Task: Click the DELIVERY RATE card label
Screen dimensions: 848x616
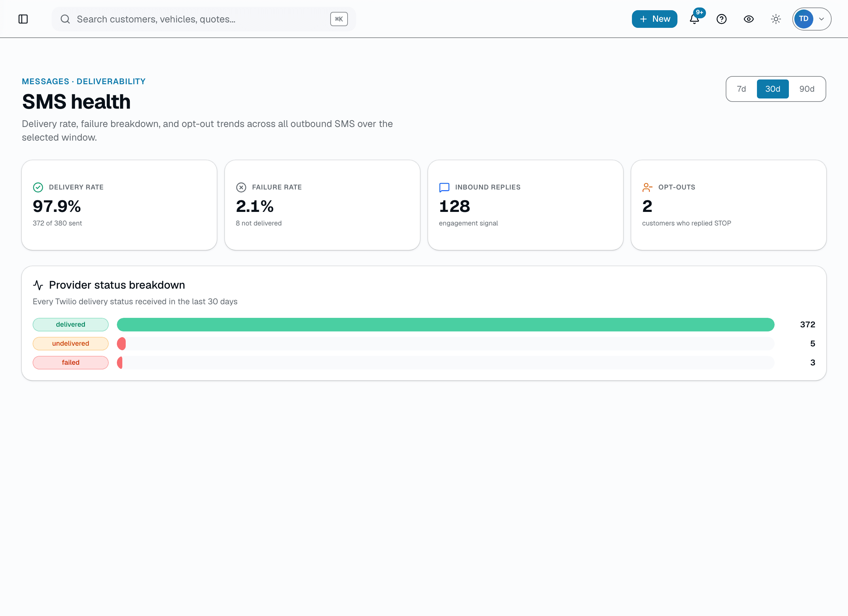Action: pyautogui.click(x=76, y=187)
